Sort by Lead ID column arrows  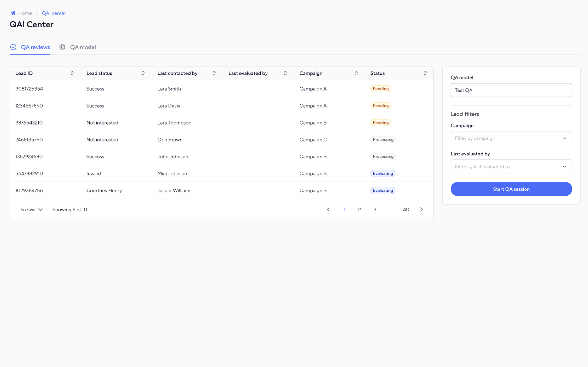pos(72,73)
